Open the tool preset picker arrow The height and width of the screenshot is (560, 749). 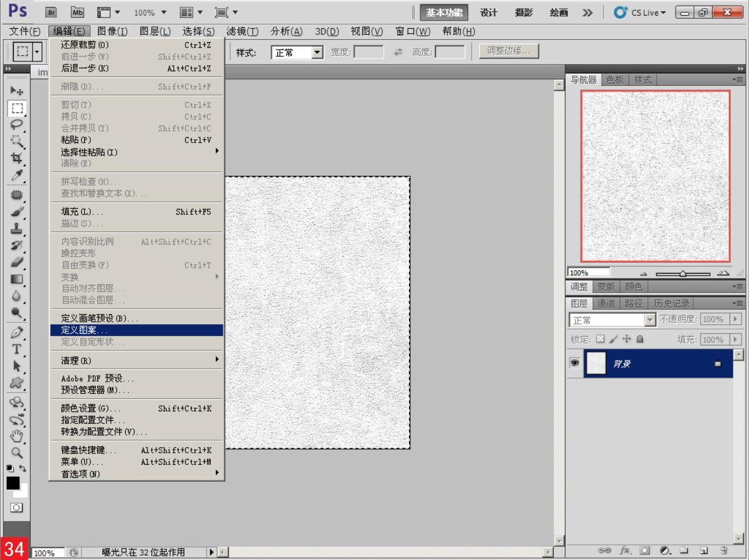pos(37,51)
